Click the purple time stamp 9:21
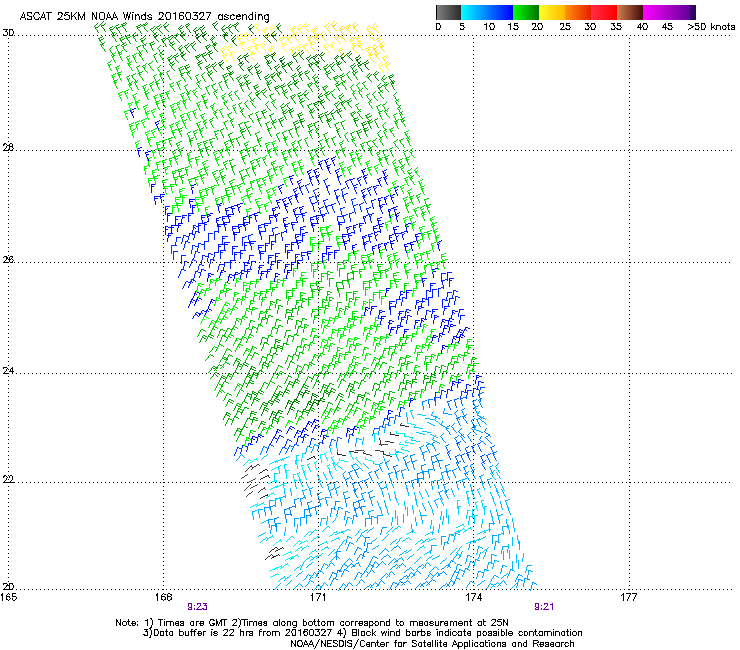Screen dimensions: 740x650 pos(544,607)
